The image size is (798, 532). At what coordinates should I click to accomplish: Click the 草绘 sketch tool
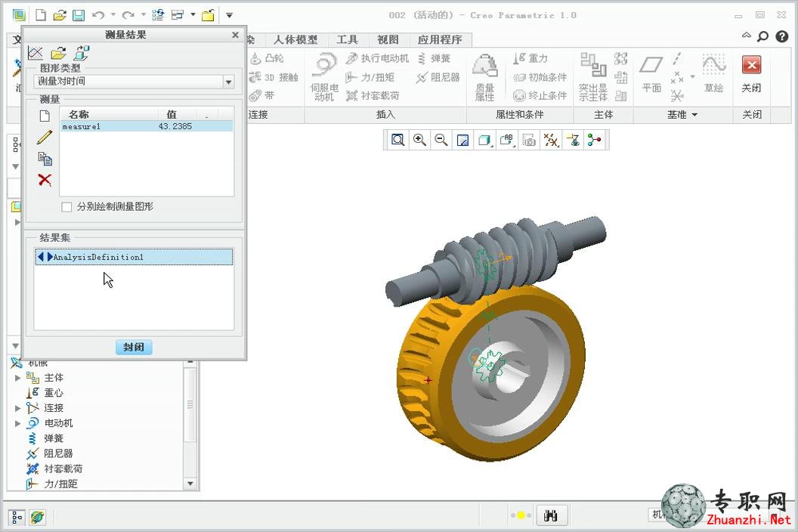pos(713,75)
